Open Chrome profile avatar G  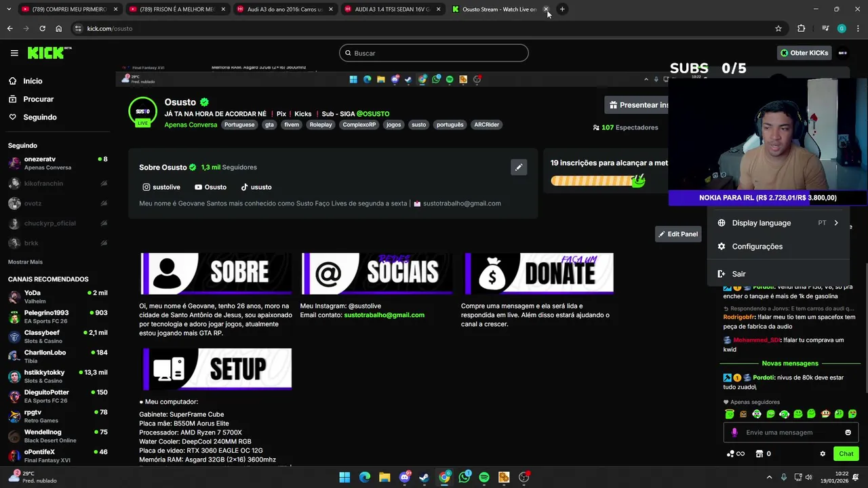842,28
